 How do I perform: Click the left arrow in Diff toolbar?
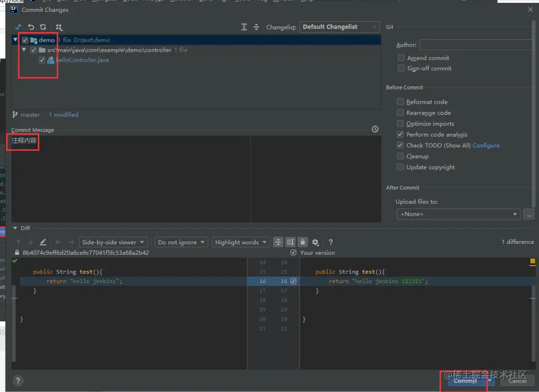pyautogui.click(x=59, y=242)
